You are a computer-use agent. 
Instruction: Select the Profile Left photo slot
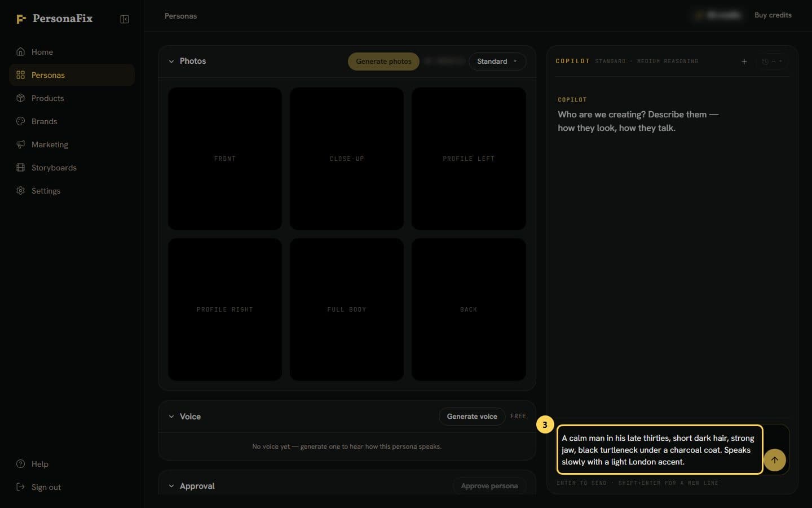click(469, 159)
